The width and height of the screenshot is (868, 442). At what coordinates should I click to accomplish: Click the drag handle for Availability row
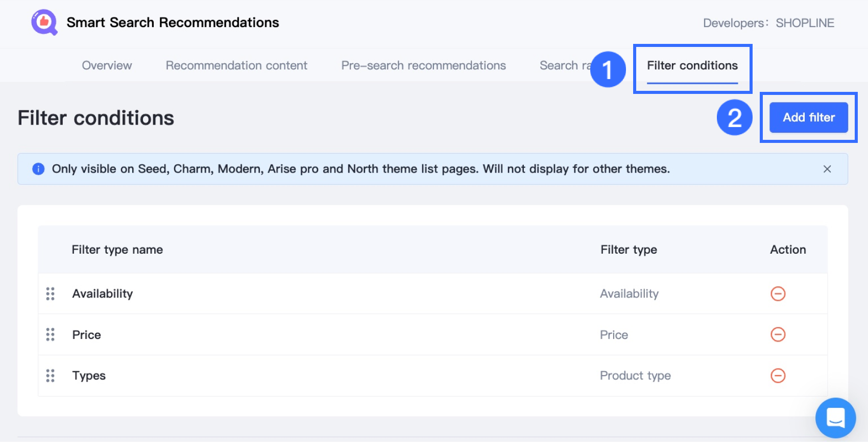click(x=50, y=293)
